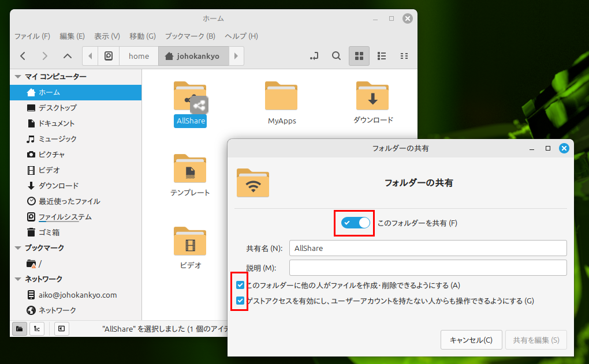Open the AllShare shared folder icon
589x364 pixels.
[190, 97]
